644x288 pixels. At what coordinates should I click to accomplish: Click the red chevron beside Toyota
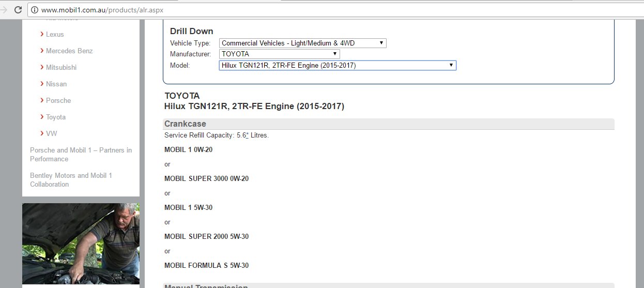(x=41, y=117)
